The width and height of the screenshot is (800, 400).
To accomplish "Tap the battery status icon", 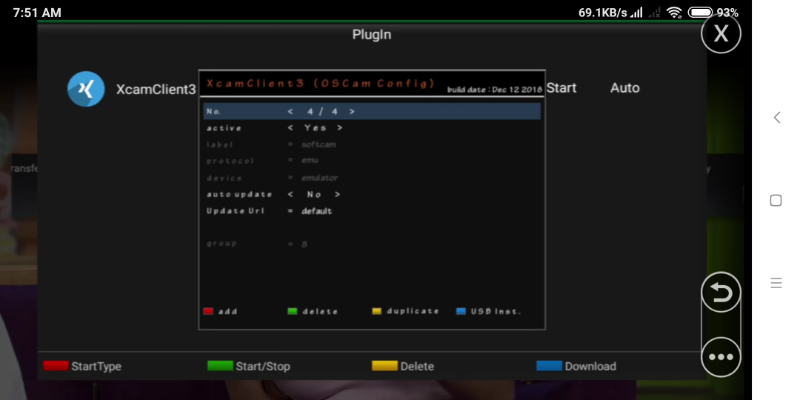I will (700, 13).
